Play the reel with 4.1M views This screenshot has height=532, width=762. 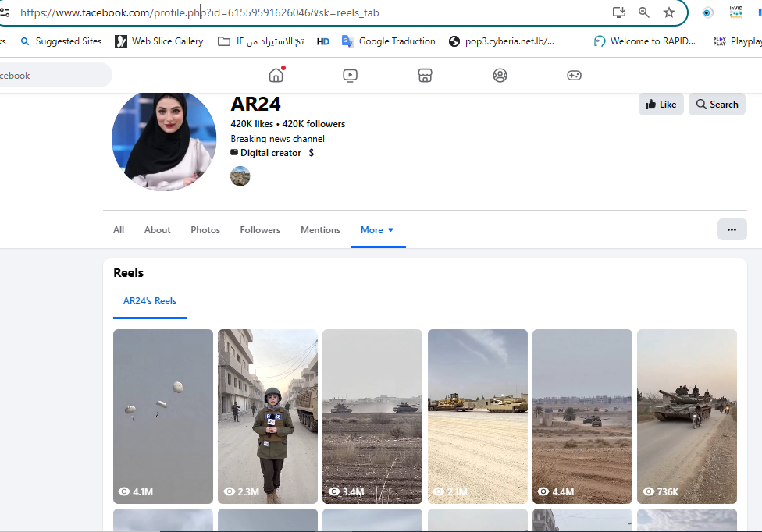[162, 416]
